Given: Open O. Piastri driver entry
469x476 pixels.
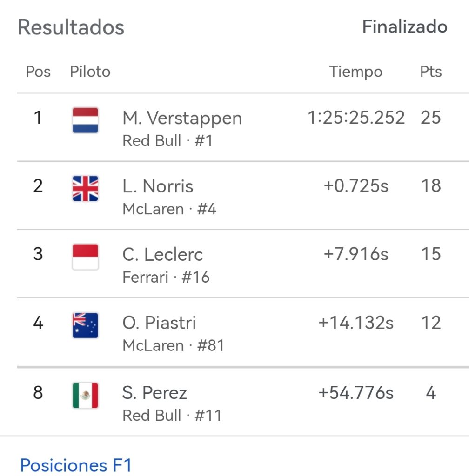Looking at the screenshot, I should pyautogui.click(x=159, y=323).
